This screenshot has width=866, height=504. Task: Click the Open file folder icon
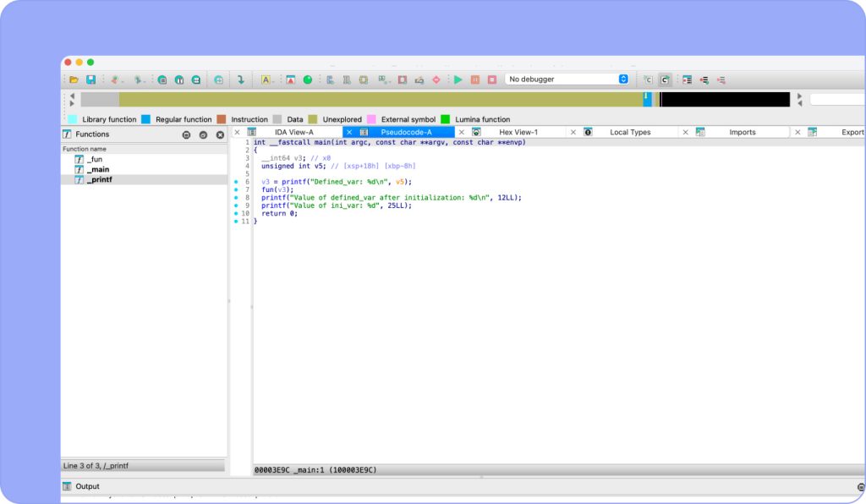[x=74, y=79]
